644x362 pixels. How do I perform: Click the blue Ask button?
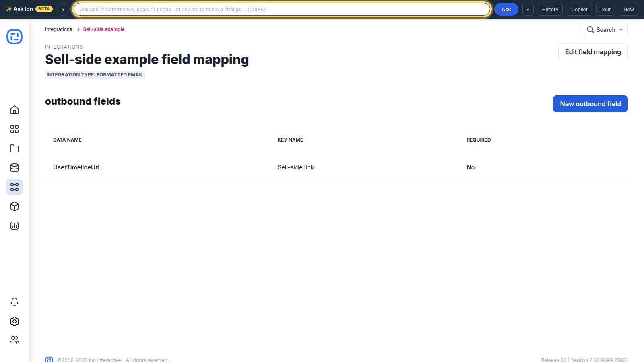point(506,9)
